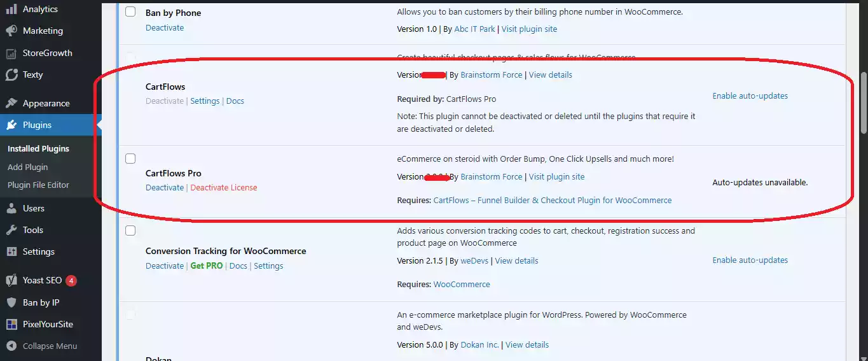This screenshot has height=361, width=868.
Task: Deactivate the CartFlows Pro plugin
Action: point(165,187)
